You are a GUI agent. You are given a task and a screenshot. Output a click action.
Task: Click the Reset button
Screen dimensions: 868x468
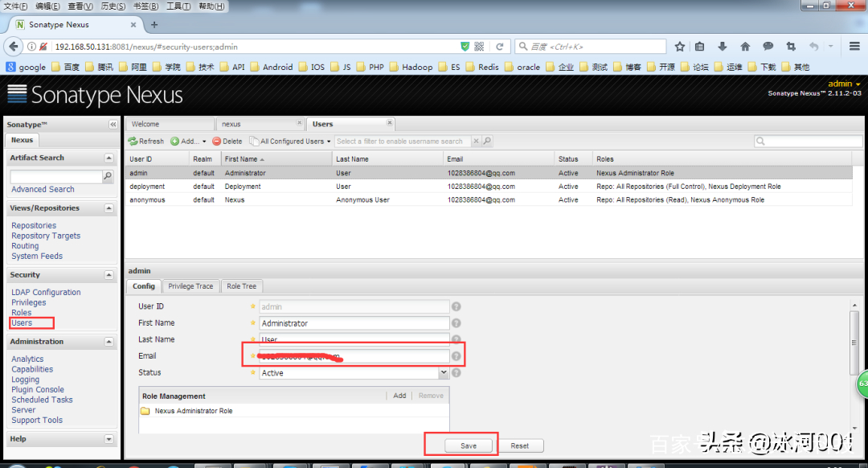point(519,445)
